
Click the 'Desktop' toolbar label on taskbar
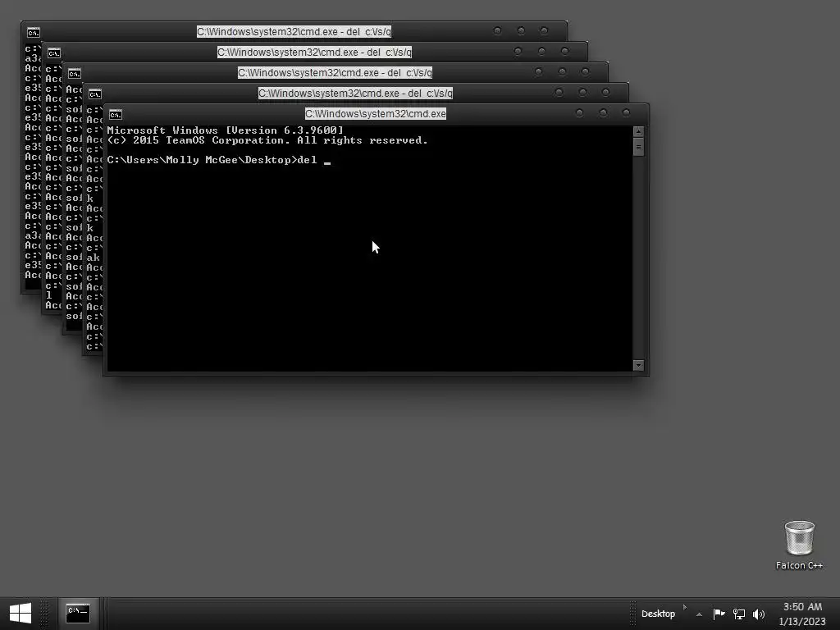658,614
